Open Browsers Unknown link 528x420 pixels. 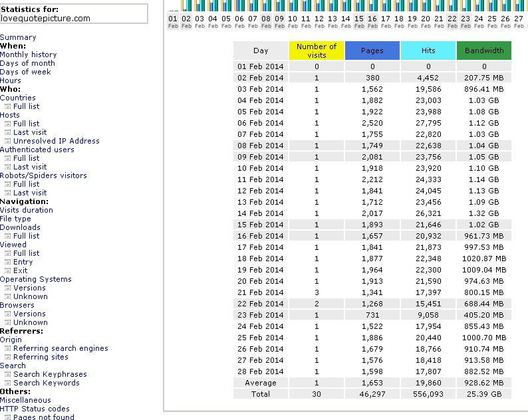click(x=31, y=322)
